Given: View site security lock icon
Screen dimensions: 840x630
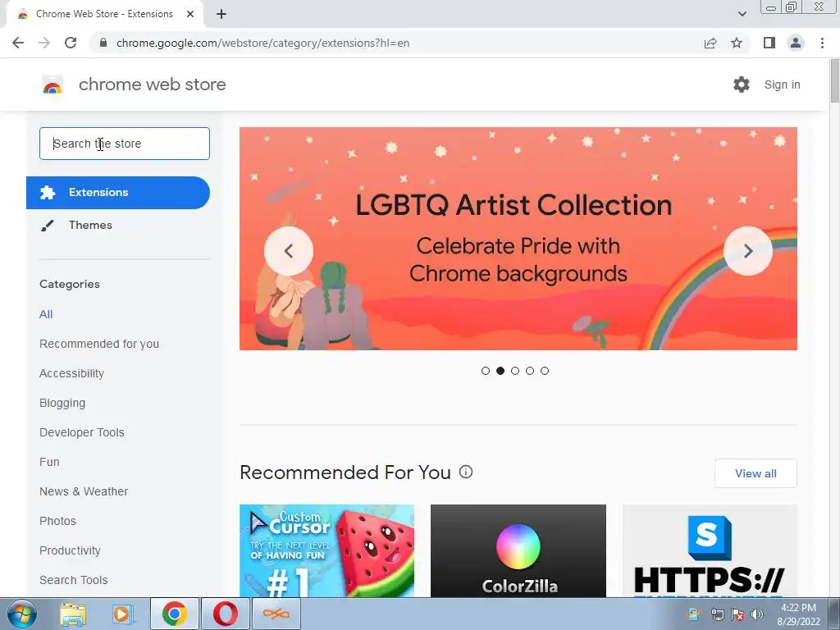Looking at the screenshot, I should tap(103, 43).
